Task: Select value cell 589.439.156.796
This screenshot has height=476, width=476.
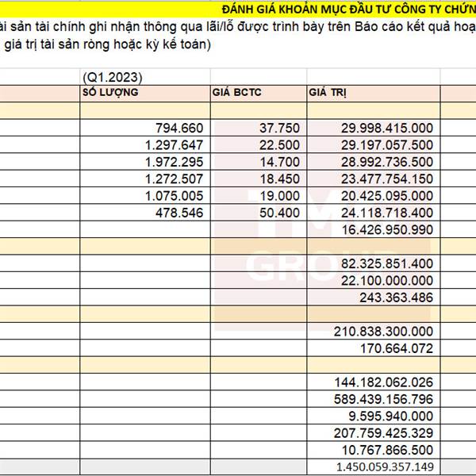Action: click(x=374, y=399)
